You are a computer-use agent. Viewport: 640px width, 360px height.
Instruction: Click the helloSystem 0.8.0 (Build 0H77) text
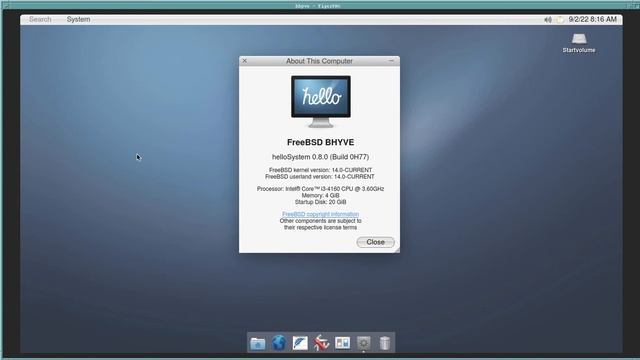[320, 157]
